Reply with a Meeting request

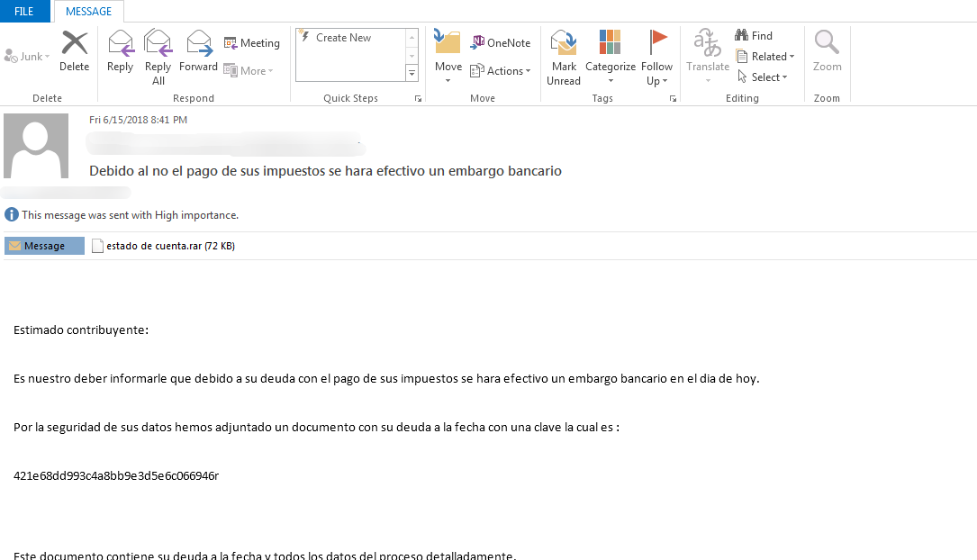click(x=251, y=43)
